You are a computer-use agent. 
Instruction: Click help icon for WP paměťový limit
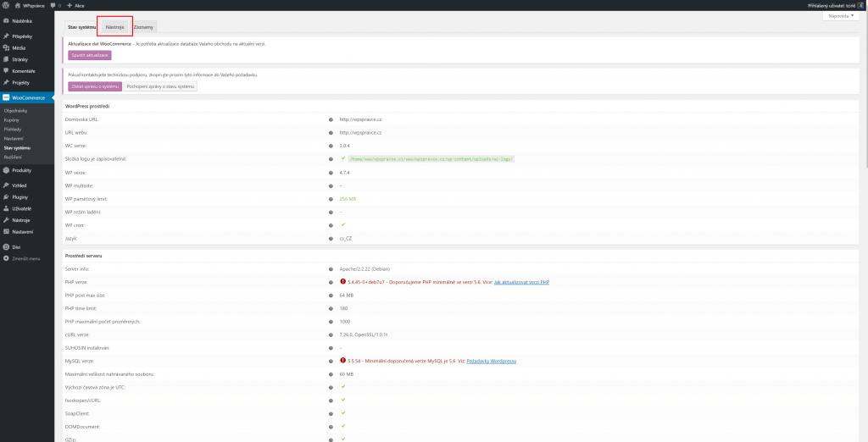point(331,199)
